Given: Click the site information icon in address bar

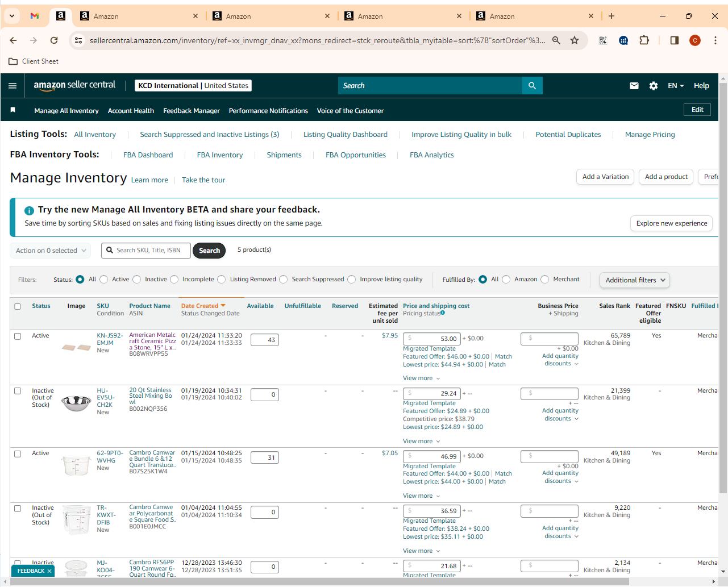Looking at the screenshot, I should point(78,40).
